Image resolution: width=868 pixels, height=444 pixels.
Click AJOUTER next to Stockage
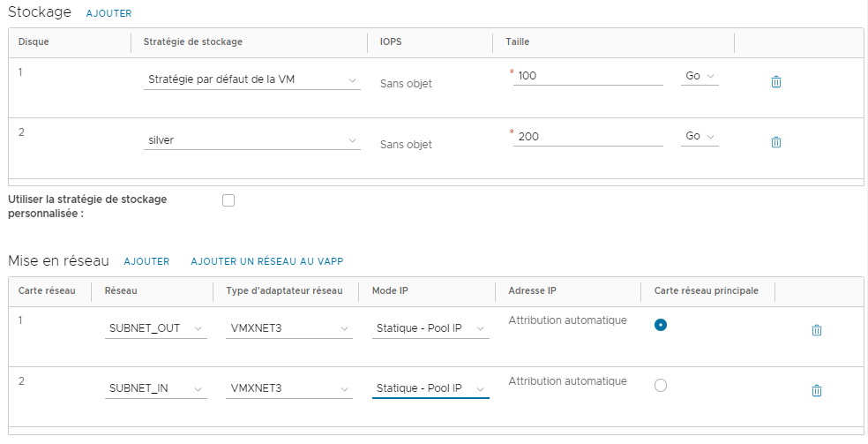109,13
